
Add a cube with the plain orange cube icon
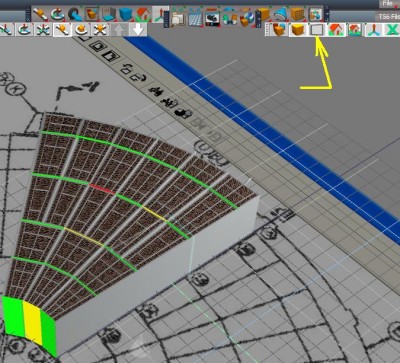263,14
